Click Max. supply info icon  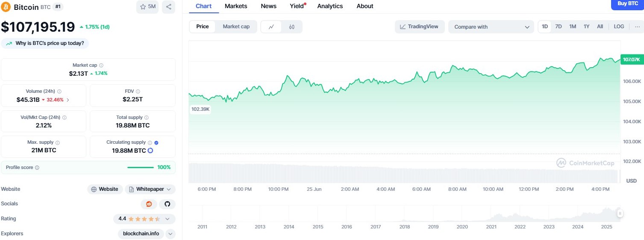point(58,143)
